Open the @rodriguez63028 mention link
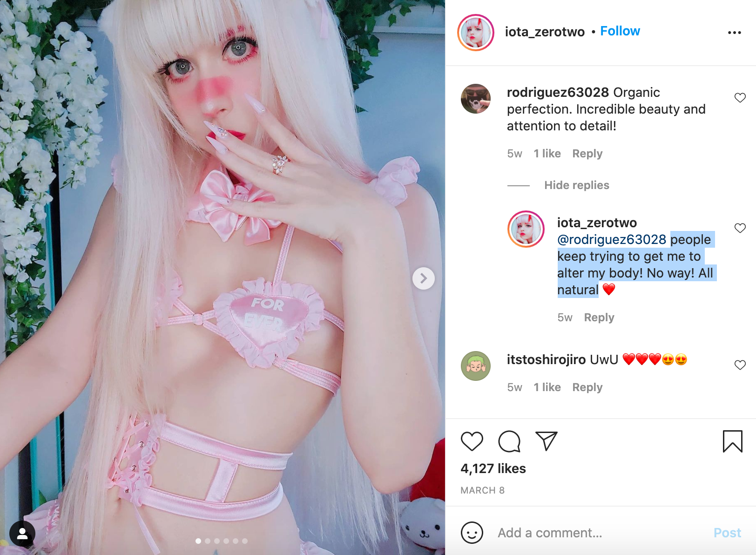 click(611, 239)
